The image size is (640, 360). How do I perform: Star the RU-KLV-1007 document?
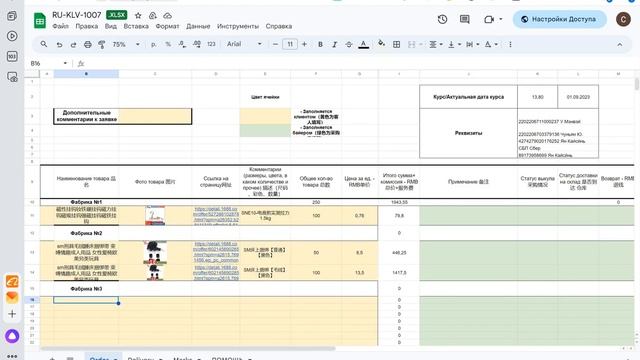click(x=138, y=16)
